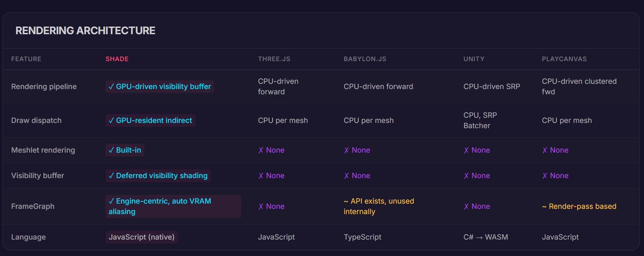The image size is (644, 256).
Task: Click Unity 'None' in Visibility buffer row
Action: point(476,175)
